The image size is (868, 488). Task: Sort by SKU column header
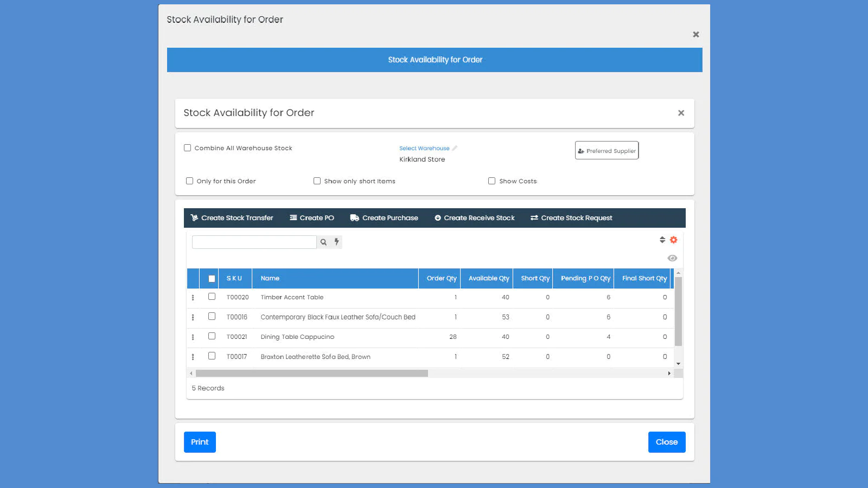coord(234,278)
